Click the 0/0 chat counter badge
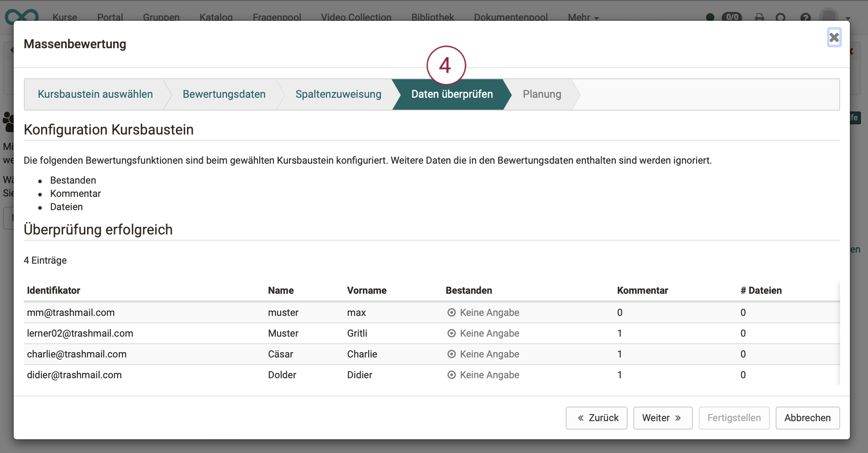 pyautogui.click(x=732, y=17)
